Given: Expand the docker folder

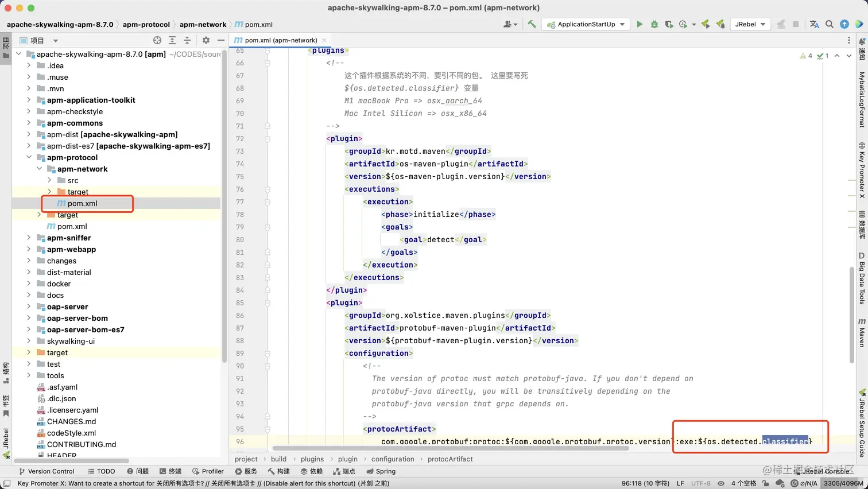Looking at the screenshot, I should [x=29, y=284].
